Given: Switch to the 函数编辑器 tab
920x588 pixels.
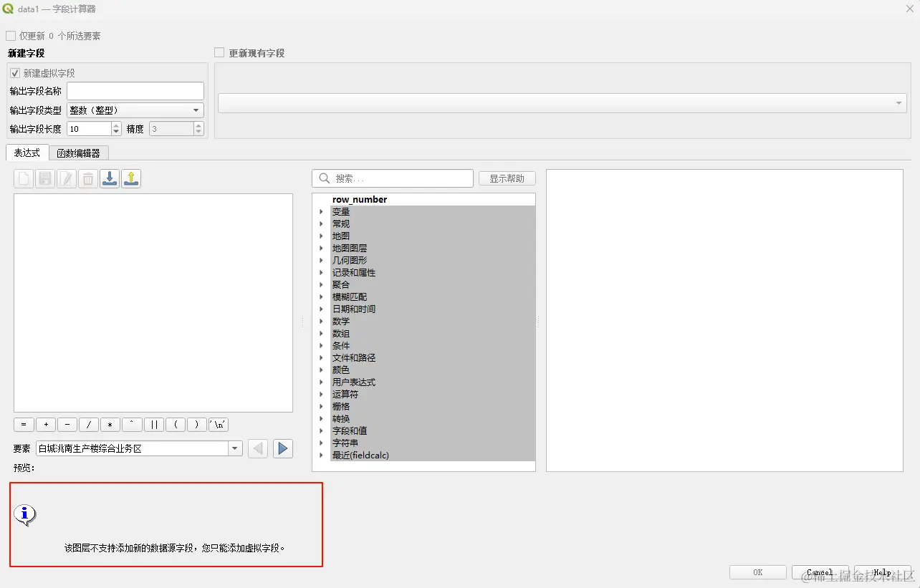Looking at the screenshot, I should [79, 153].
